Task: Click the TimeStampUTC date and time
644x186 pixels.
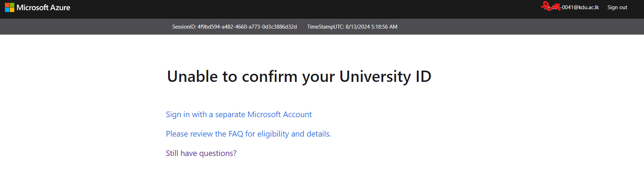Action: [x=372, y=27]
